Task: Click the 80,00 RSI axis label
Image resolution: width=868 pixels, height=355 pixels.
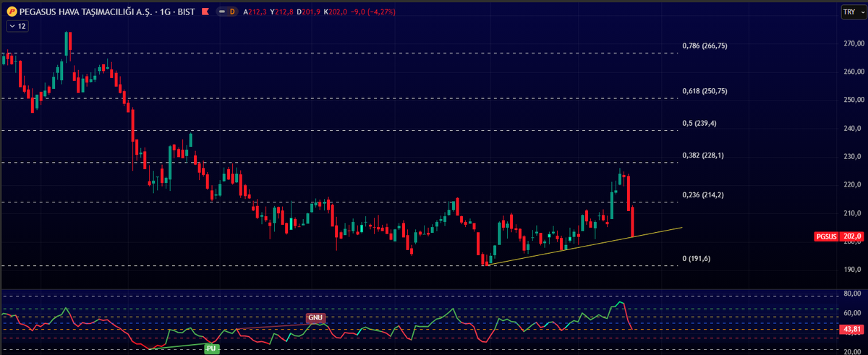Action: click(854, 294)
